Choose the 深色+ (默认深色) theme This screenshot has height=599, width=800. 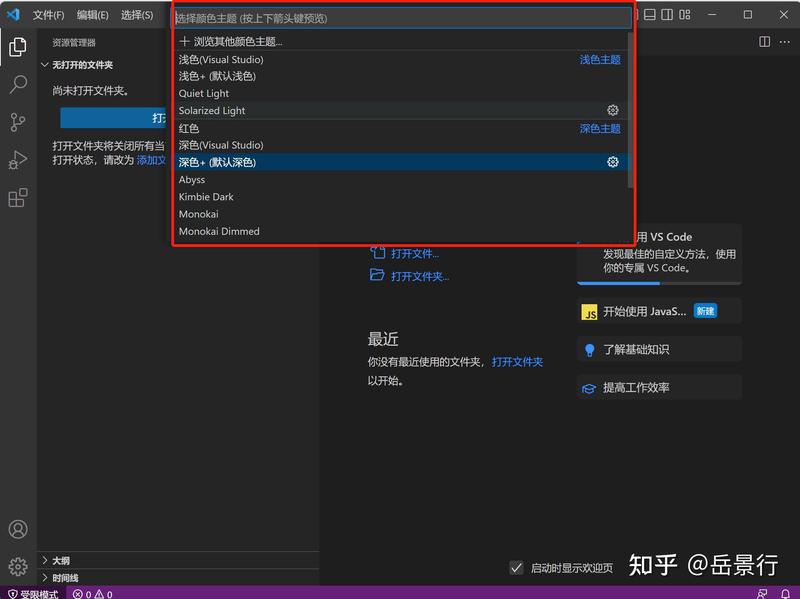point(402,162)
